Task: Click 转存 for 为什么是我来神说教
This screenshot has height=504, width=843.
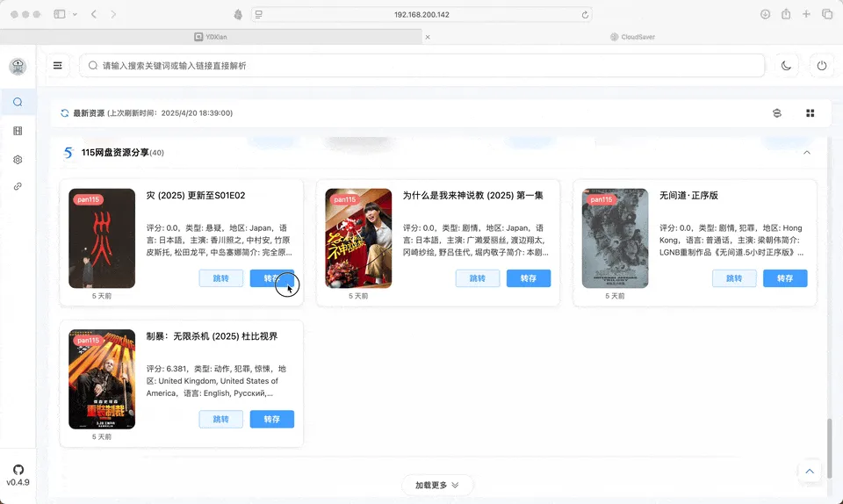Action: (x=529, y=278)
